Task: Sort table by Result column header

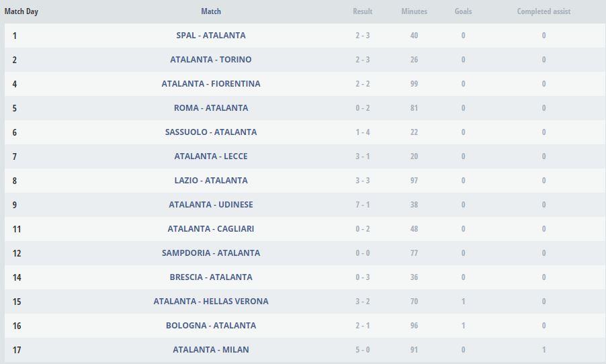Action: (363, 11)
